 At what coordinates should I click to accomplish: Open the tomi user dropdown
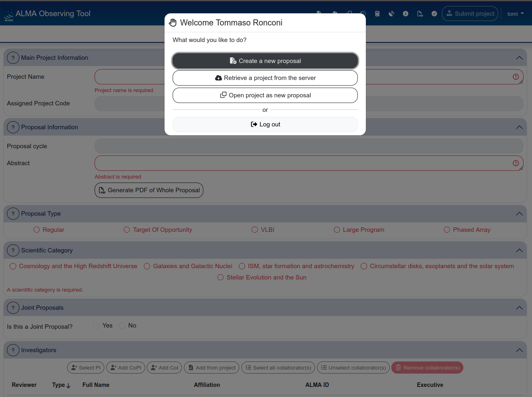coord(515,14)
